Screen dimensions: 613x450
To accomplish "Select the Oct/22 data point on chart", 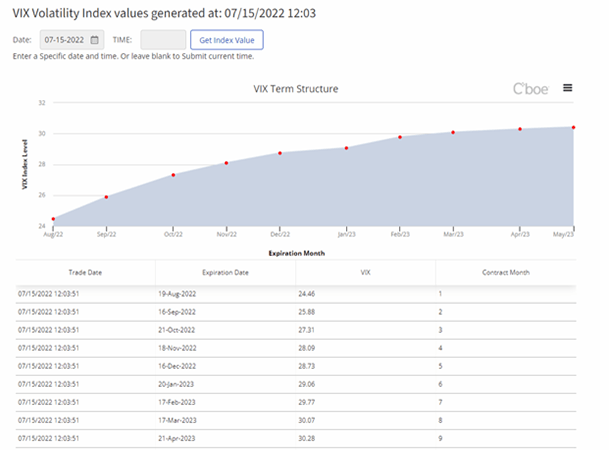I will 173,175.
